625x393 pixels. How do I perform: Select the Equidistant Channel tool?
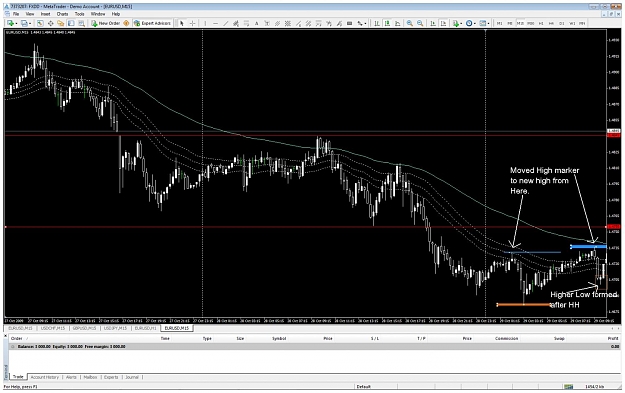(236, 24)
